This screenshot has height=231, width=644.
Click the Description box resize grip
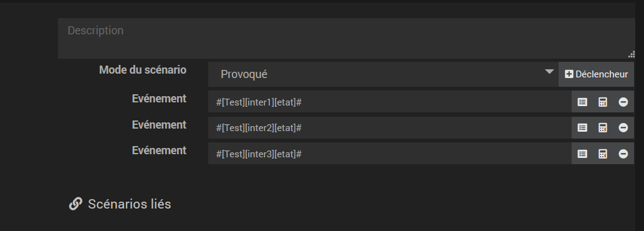[x=632, y=54]
